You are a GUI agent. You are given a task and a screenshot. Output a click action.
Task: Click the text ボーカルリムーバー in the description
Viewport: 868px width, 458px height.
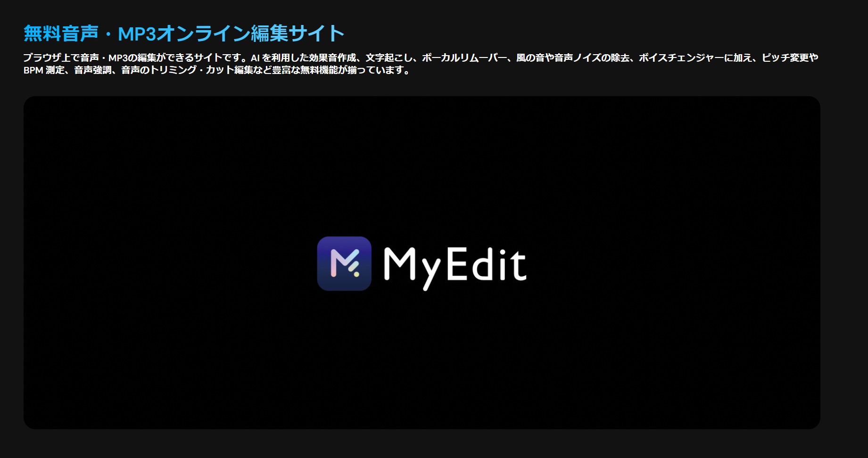[x=464, y=58]
